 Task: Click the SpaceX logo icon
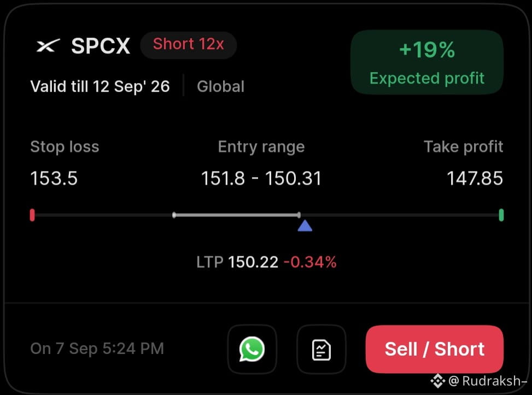click(x=48, y=45)
